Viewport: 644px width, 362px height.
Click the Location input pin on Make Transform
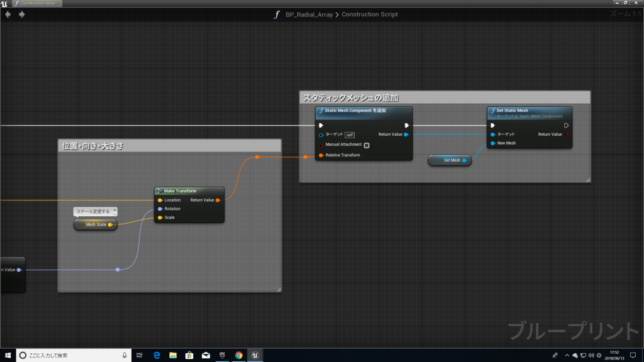coord(160,200)
